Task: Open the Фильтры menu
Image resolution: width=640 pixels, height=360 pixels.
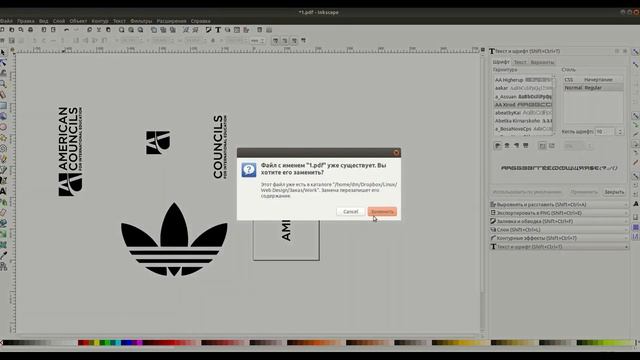Action: tap(141, 21)
